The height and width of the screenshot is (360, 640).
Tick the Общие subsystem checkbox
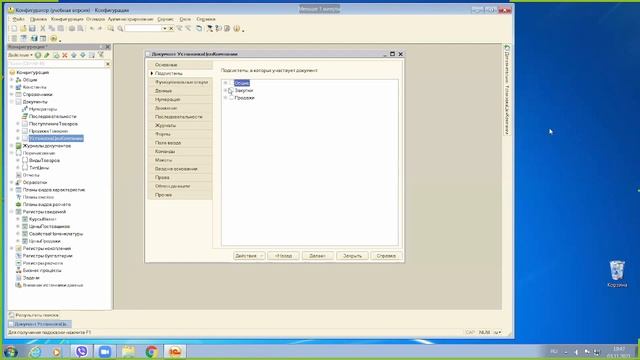tap(231, 83)
